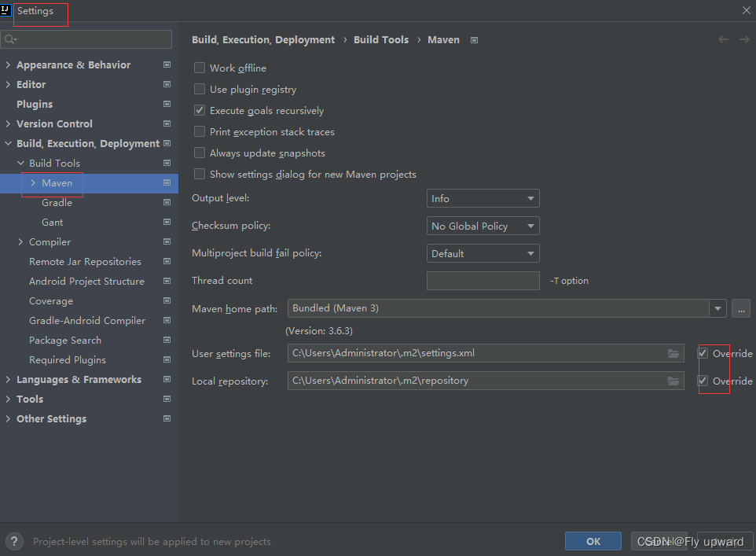The width and height of the screenshot is (756, 556).
Task: Enable the Work offline checkbox
Action: coord(200,68)
